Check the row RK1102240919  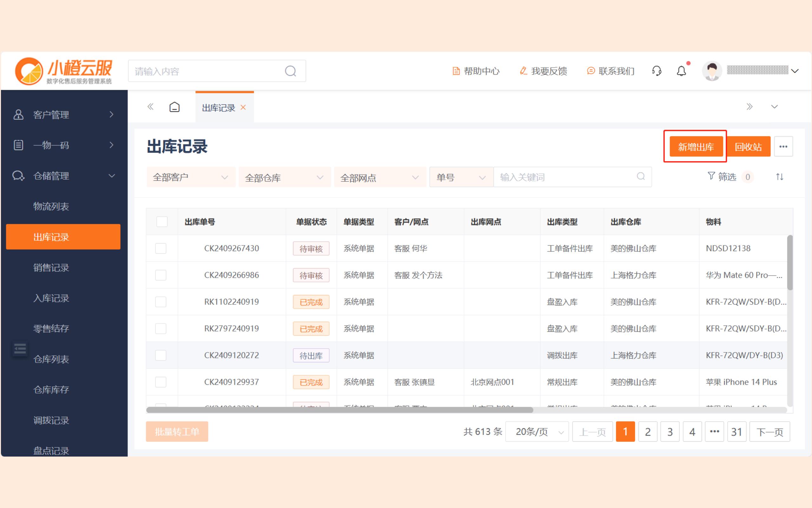point(161,302)
